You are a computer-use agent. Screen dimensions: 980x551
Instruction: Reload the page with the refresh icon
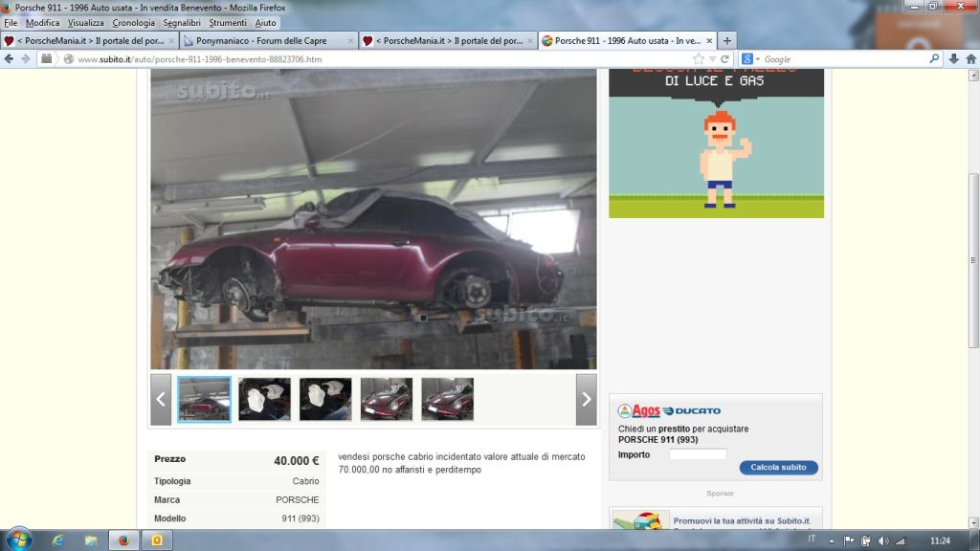725,58
